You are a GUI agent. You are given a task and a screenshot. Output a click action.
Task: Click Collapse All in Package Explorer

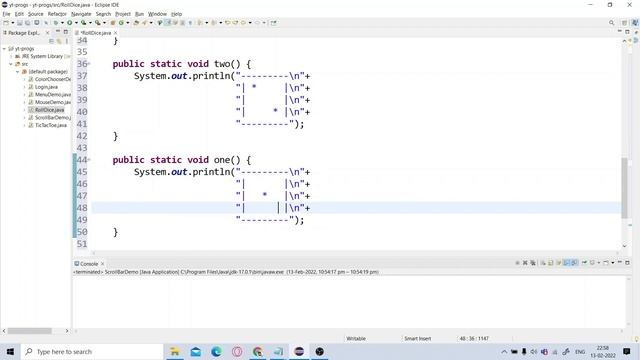51,41
